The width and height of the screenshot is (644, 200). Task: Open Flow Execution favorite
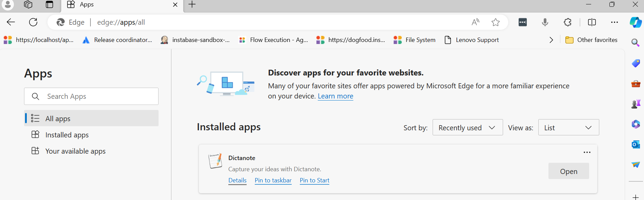point(274,40)
